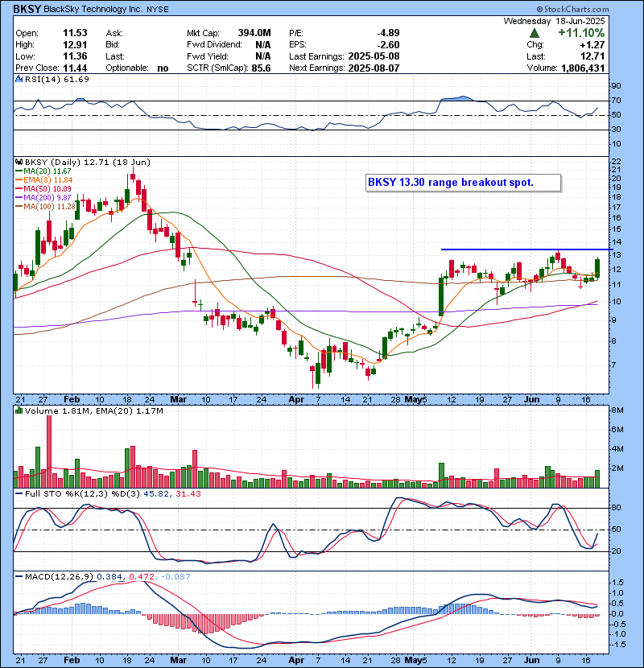Click the MACD histogram value -0.087
Viewport: 644px width, 668px height.
(175, 577)
